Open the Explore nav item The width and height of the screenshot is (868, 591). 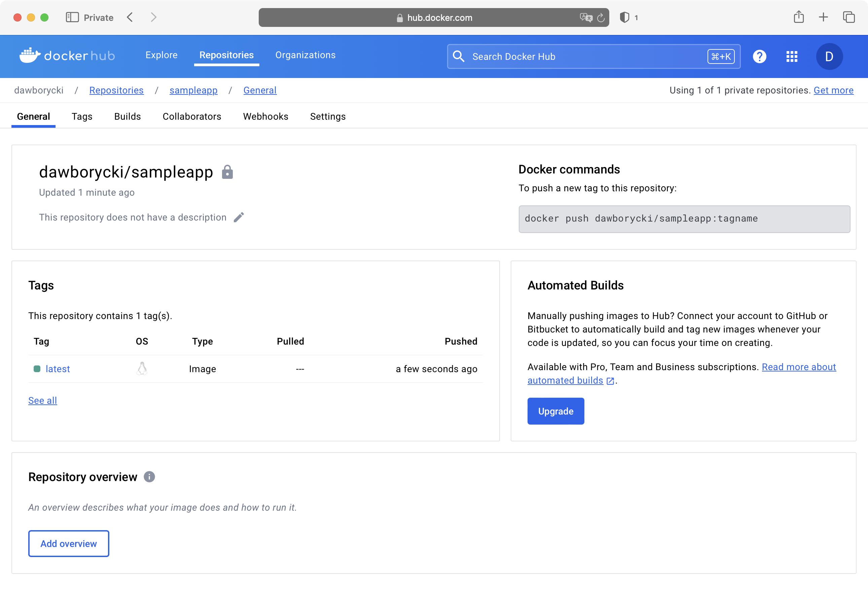[x=161, y=55]
